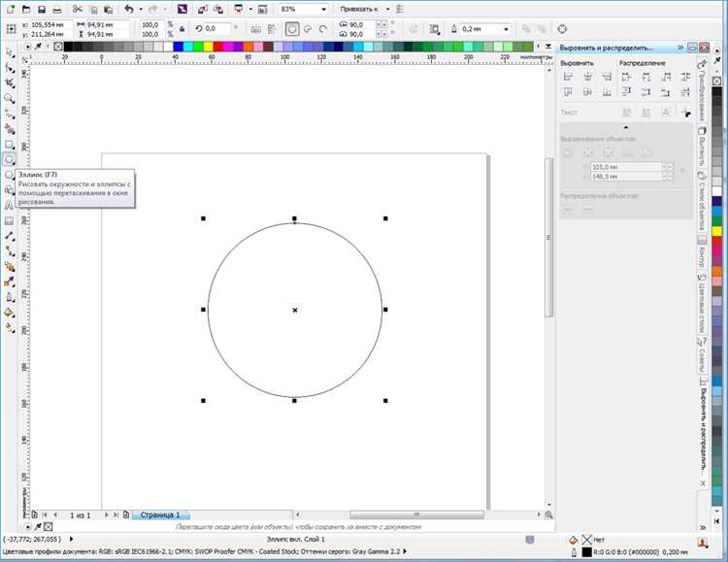The height and width of the screenshot is (562, 728).
Task: Click the rotation angle input field
Action: (x=216, y=29)
